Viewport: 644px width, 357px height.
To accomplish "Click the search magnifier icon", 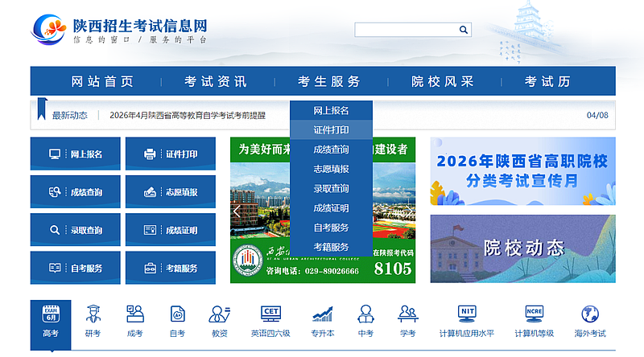I will tap(464, 30).
